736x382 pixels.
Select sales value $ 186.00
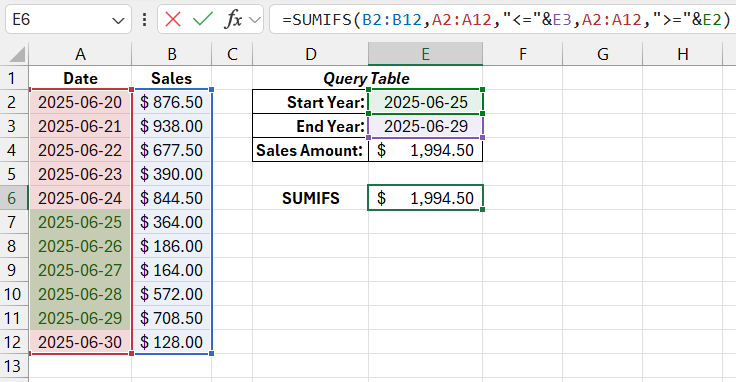click(x=172, y=246)
